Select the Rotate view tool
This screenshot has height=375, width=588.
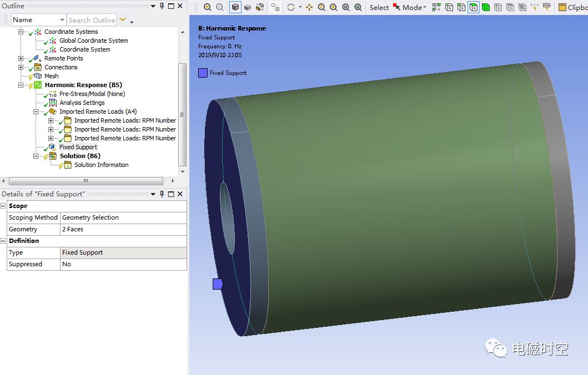291,7
